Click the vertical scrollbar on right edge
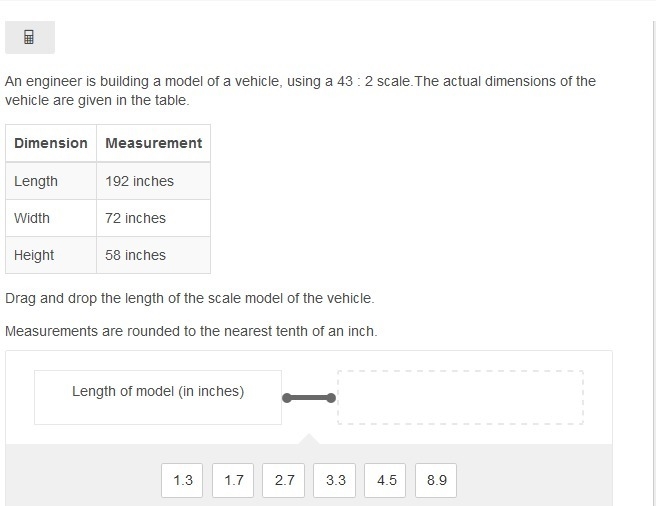The width and height of the screenshot is (656, 506). [x=653, y=263]
